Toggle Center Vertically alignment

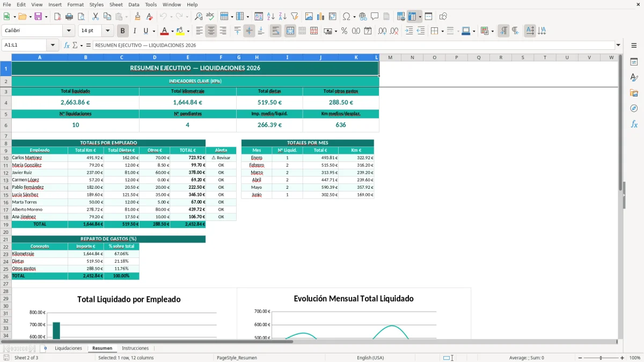pos(249,31)
